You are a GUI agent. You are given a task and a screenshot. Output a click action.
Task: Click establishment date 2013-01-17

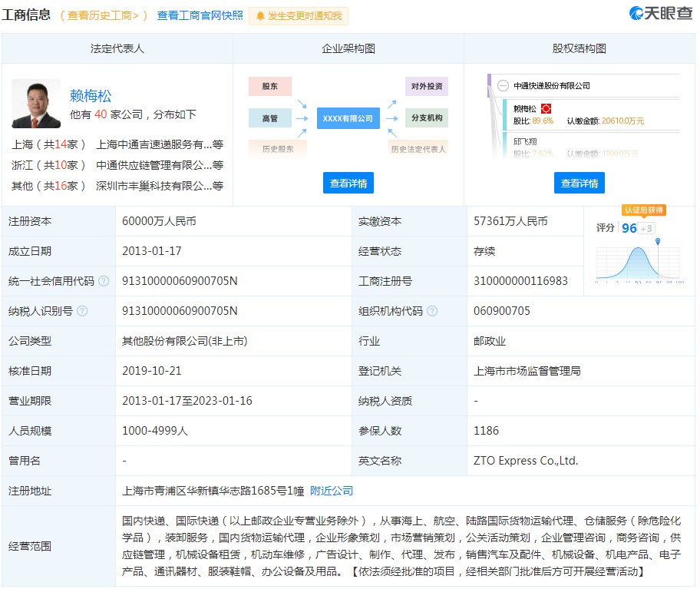pos(152,251)
